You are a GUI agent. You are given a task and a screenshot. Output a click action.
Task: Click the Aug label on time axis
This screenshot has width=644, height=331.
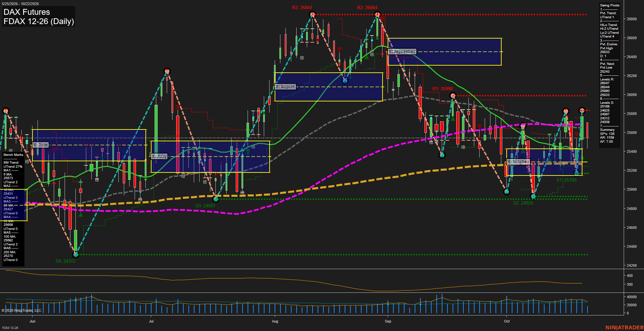click(275, 321)
